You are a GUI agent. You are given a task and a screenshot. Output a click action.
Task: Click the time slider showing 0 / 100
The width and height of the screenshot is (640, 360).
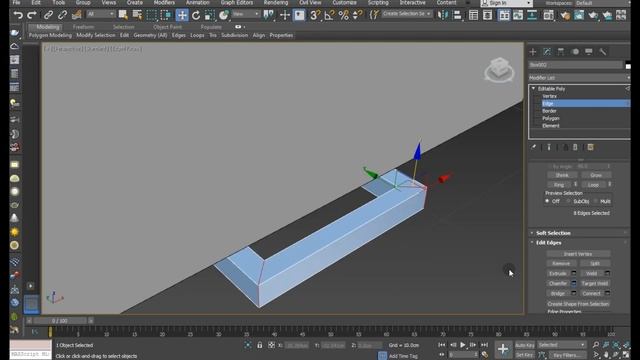[x=60, y=321]
